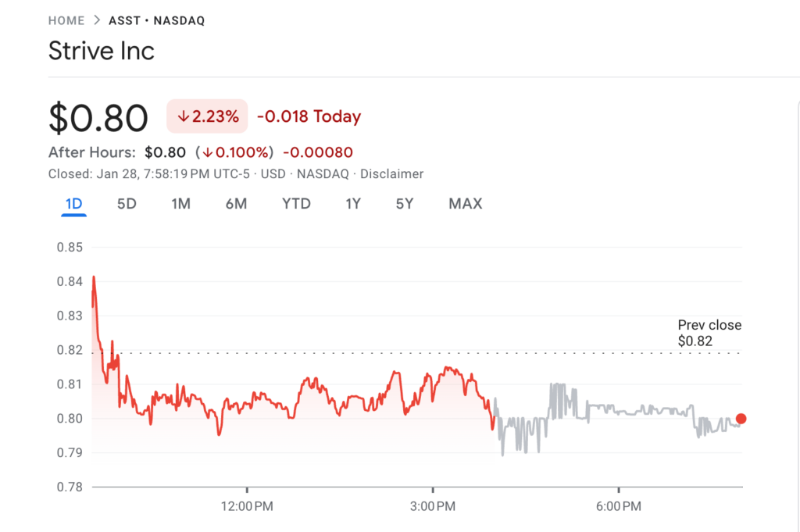Select the MAX range tab

pos(465,204)
